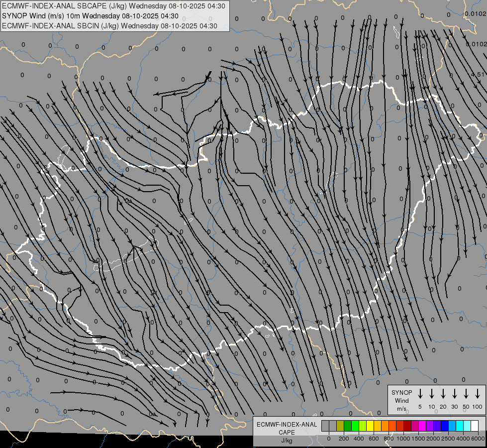Image resolution: width=487 pixels, height=448 pixels.
Task: Choose the pale cyan swatch next to the white one
Action: (x=468, y=426)
